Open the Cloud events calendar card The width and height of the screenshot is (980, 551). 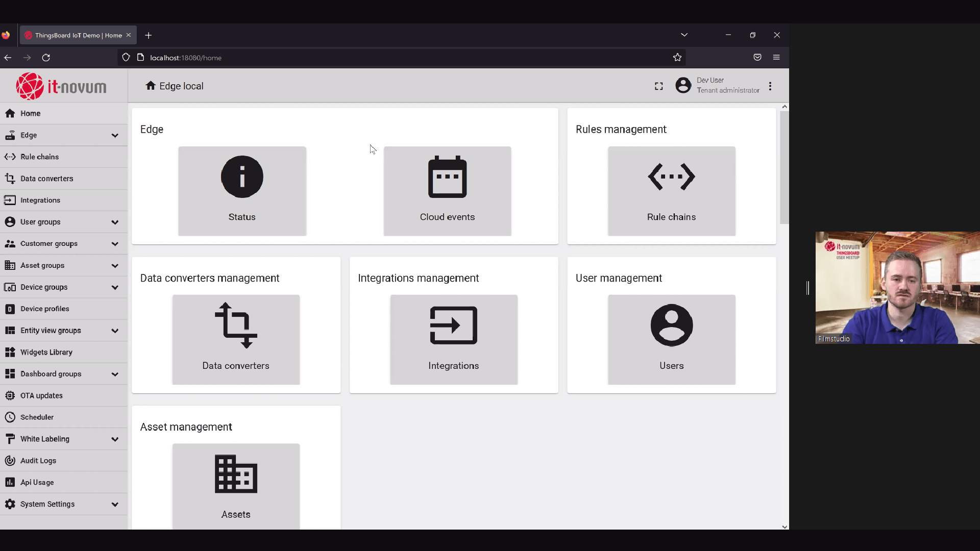click(447, 191)
